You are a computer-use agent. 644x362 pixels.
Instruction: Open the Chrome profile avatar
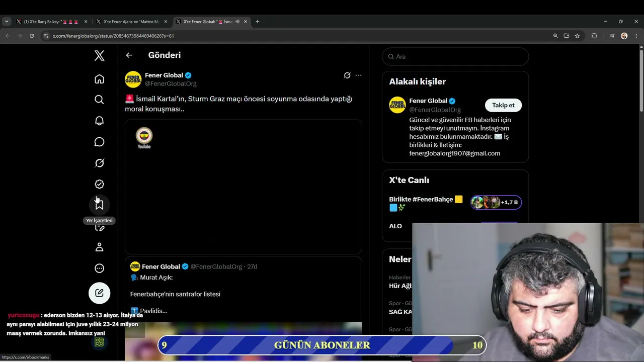coord(624,36)
